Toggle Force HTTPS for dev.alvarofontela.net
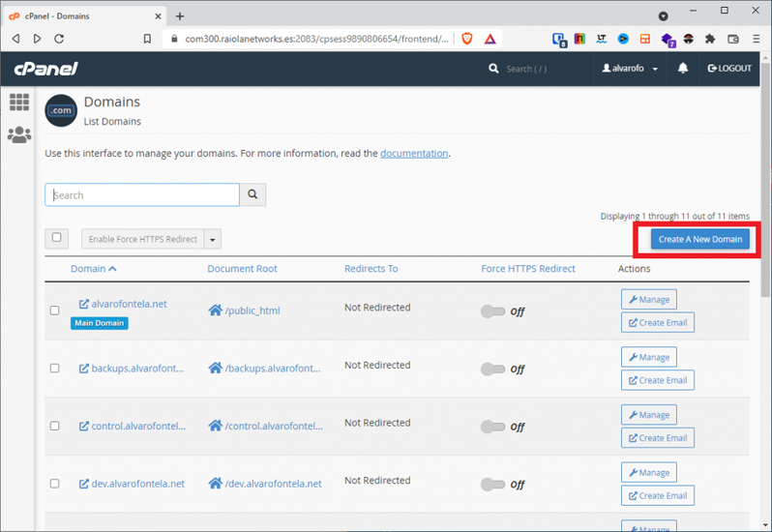Viewport: 772px width, 532px height. tap(492, 485)
